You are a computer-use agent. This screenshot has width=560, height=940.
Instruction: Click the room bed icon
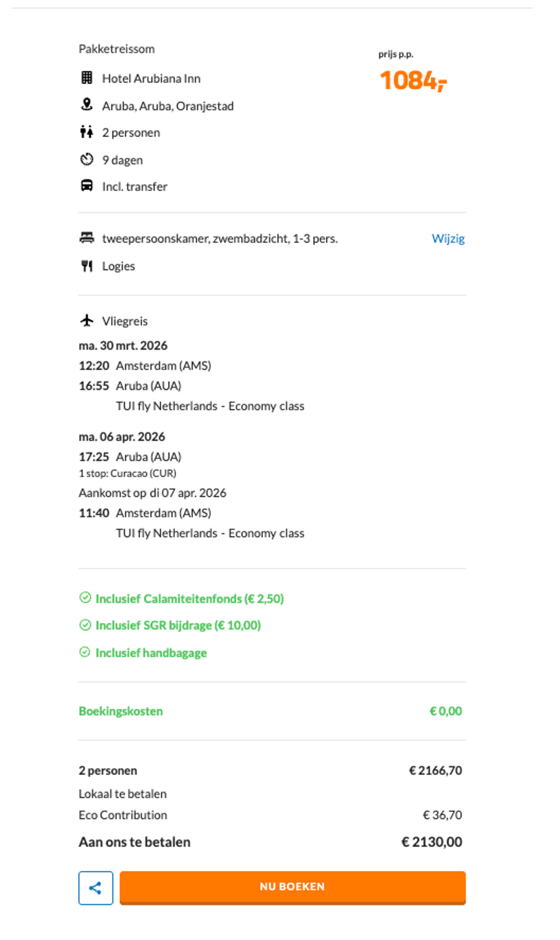pyautogui.click(x=87, y=238)
